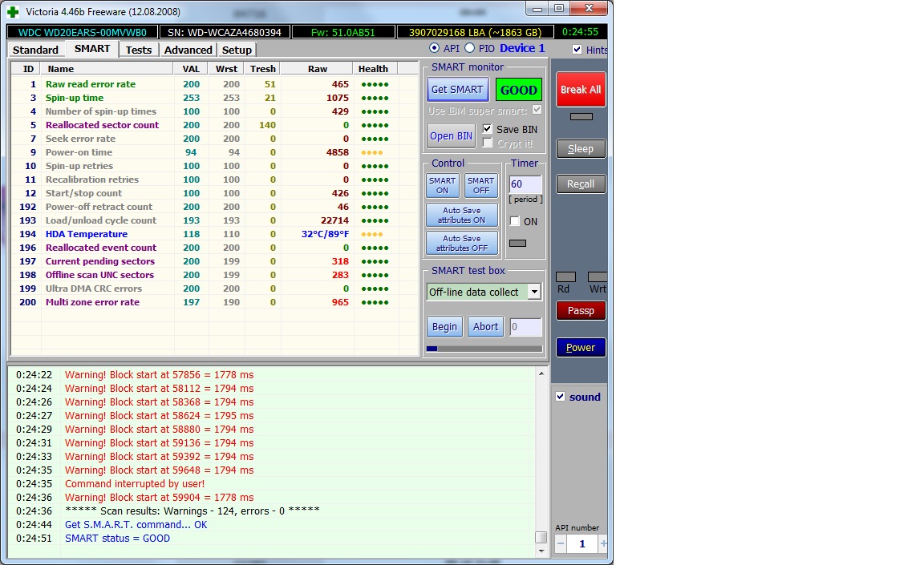The width and height of the screenshot is (924, 565).
Task: Turn SMART ON in Control panel
Action: coord(442,185)
